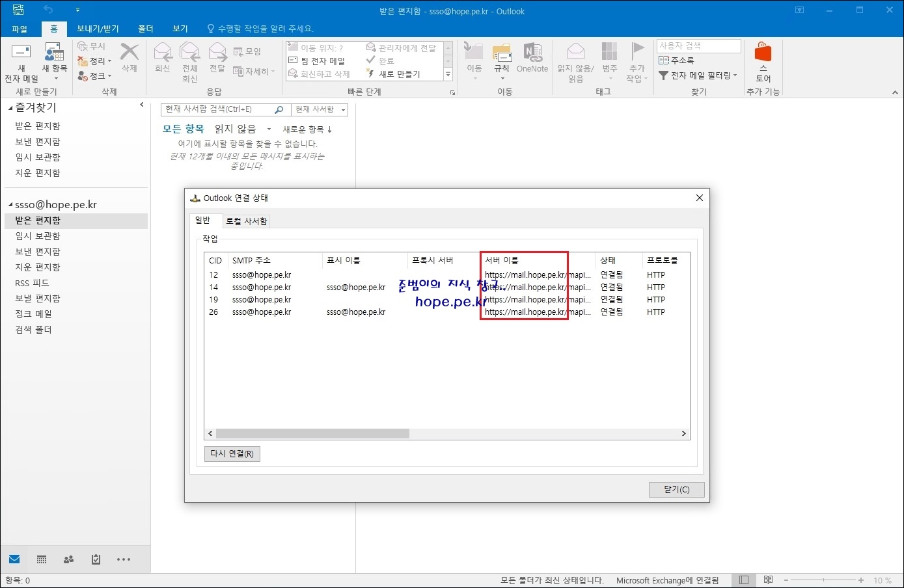Click the Close (닫기) dialog button
The image size is (904, 588).
coord(676,489)
